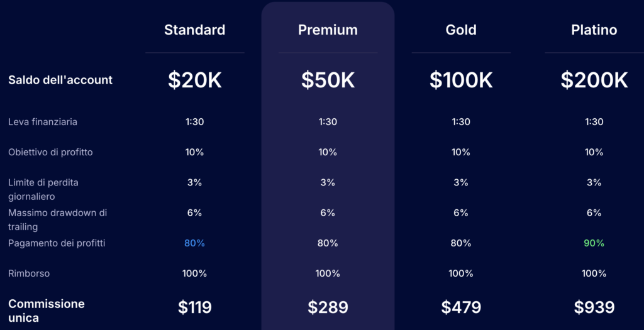Select the Platino plan heading

[x=594, y=30]
